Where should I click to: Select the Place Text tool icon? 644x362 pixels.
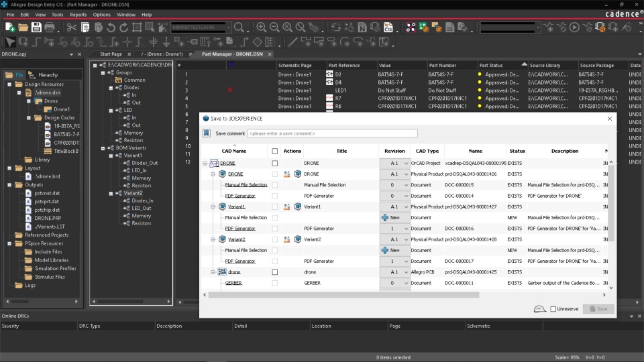[385, 42]
